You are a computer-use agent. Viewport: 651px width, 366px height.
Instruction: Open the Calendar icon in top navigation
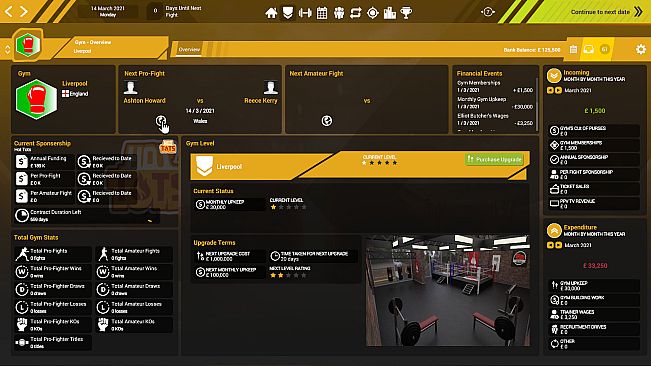[x=322, y=13]
